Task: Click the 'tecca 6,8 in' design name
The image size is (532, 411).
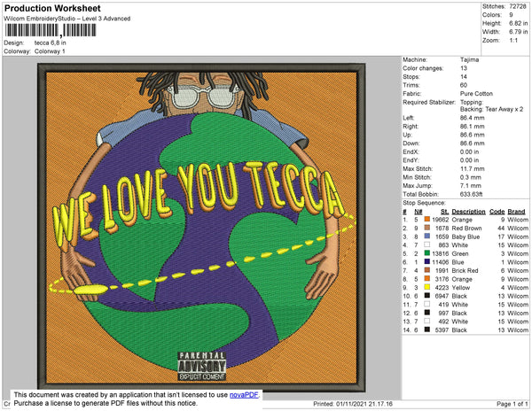Action: pos(51,43)
